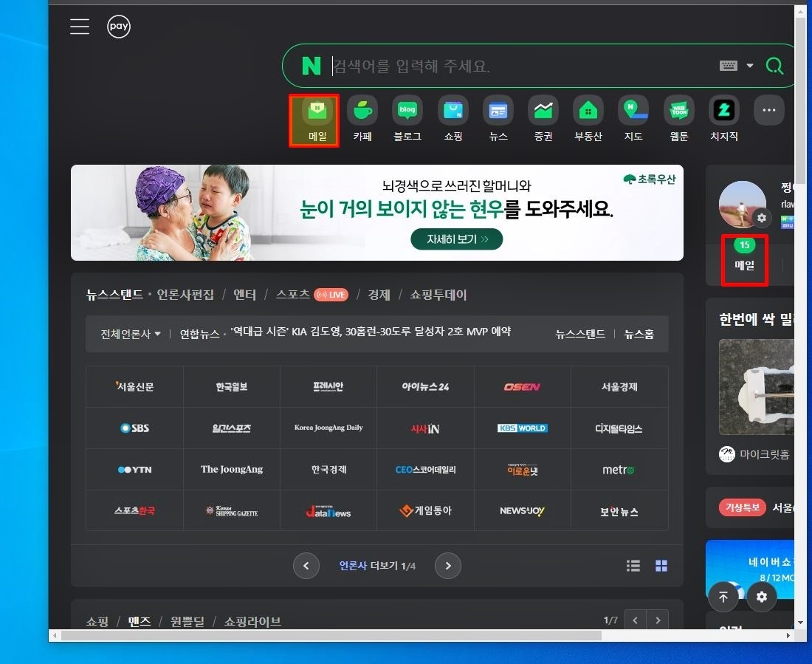This screenshot has width=812, height=664.
Task: Click the 뉴스홈 link
Action: (x=639, y=334)
